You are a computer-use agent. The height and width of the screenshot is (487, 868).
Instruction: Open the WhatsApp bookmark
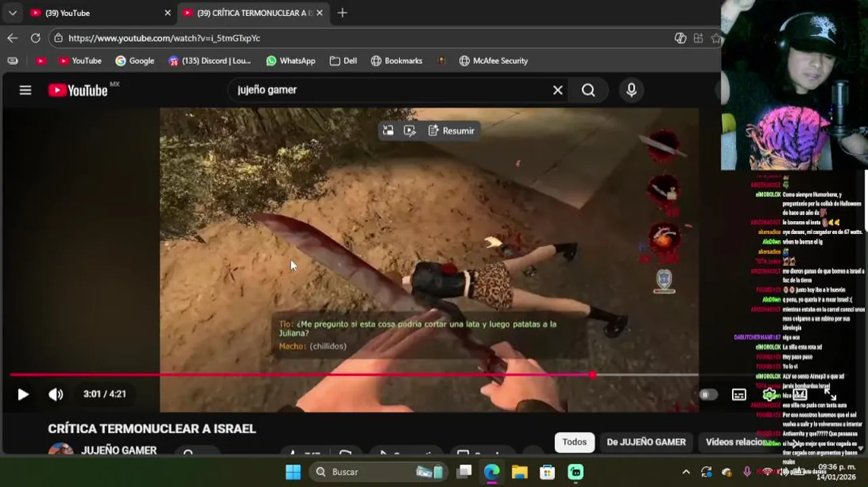[291, 61]
